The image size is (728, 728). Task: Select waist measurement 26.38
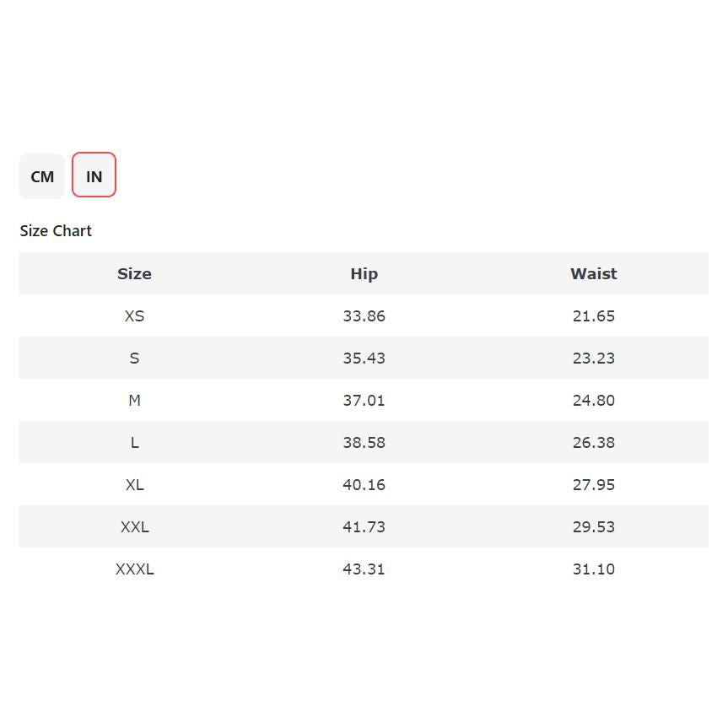593,443
